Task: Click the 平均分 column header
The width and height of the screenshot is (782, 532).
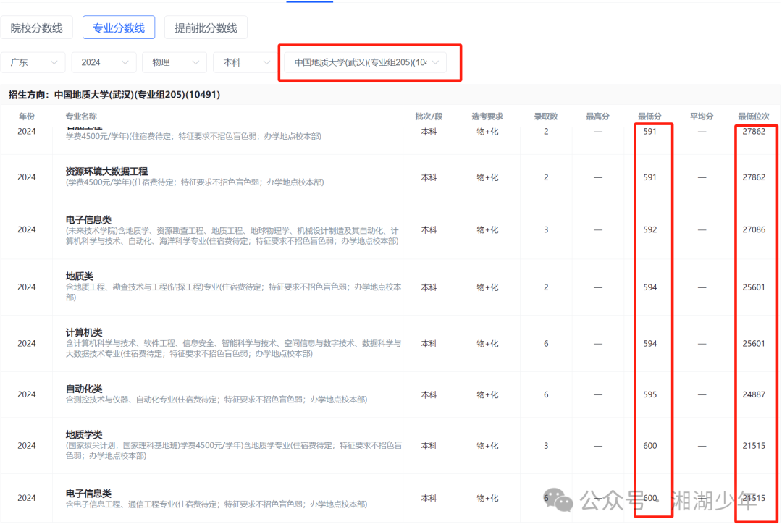Action: (x=702, y=117)
